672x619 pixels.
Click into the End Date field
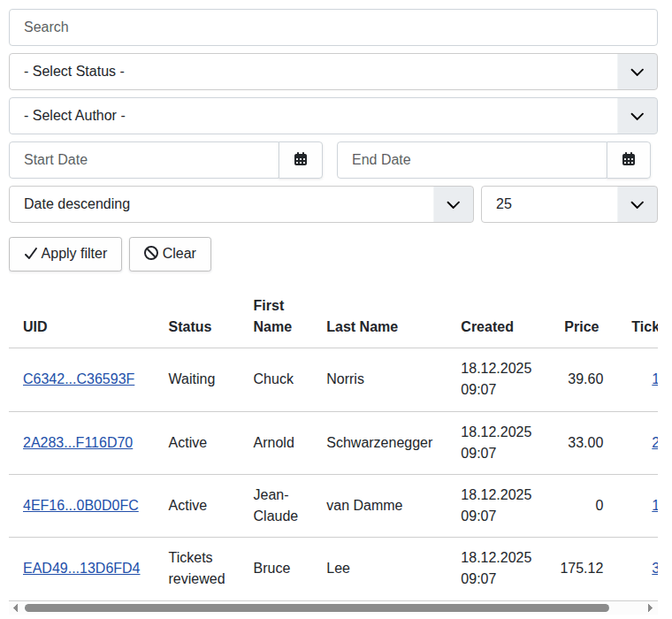coord(471,160)
